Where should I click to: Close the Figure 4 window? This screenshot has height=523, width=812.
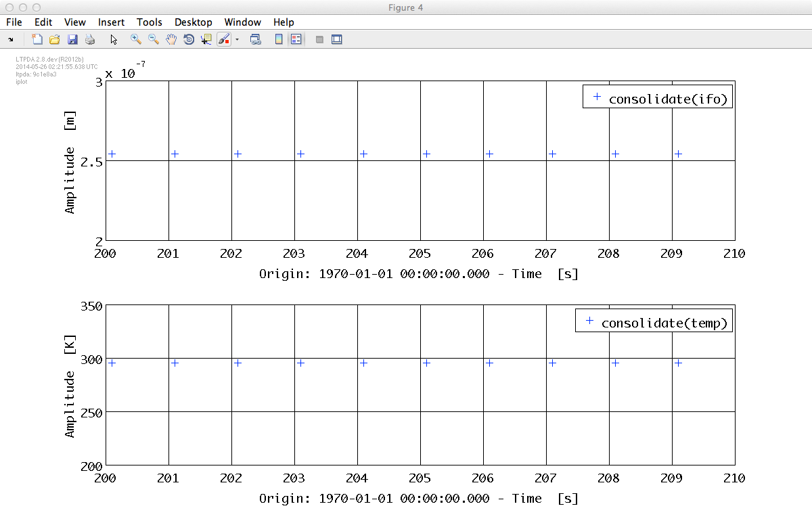pos(9,7)
